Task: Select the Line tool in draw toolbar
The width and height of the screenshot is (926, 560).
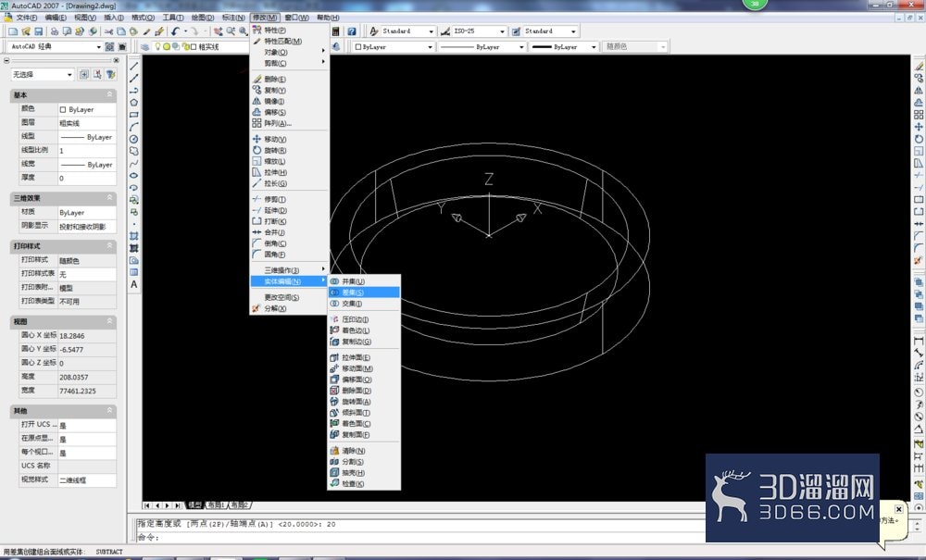Action: click(x=134, y=66)
